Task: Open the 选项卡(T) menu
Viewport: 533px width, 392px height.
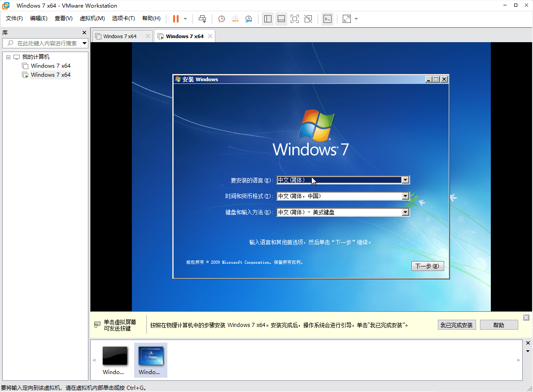Action: coord(123,18)
